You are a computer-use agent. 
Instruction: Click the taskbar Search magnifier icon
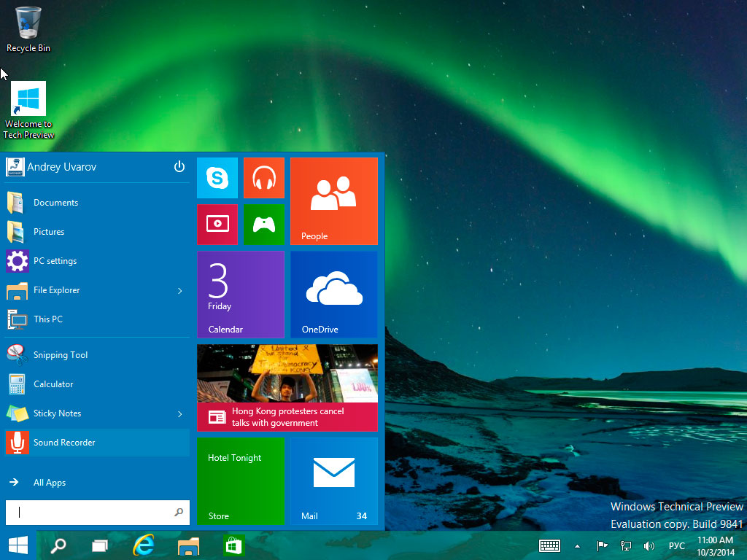(x=58, y=545)
